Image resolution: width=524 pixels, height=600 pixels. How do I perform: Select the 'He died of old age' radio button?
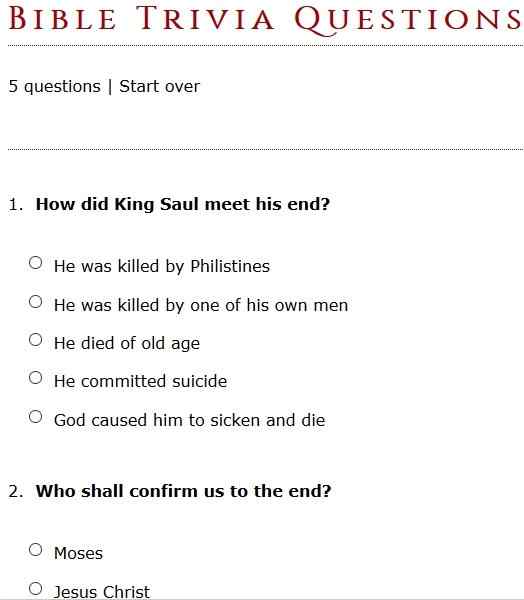pos(36,340)
